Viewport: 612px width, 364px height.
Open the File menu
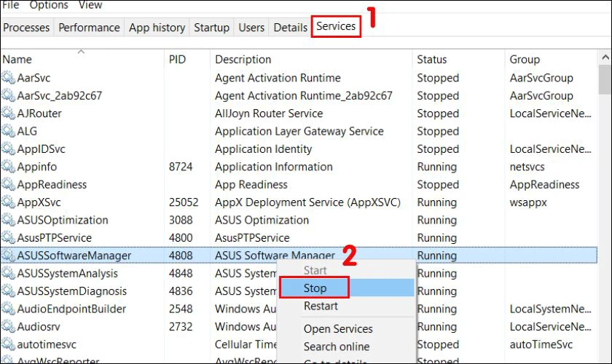11,5
